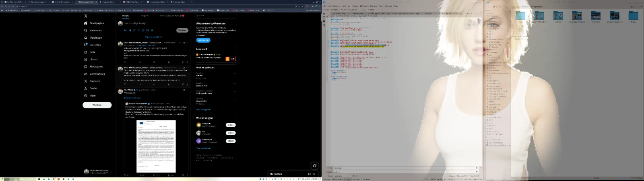Click the blue Abonneren premium button
644x181 pixels.
203,40
